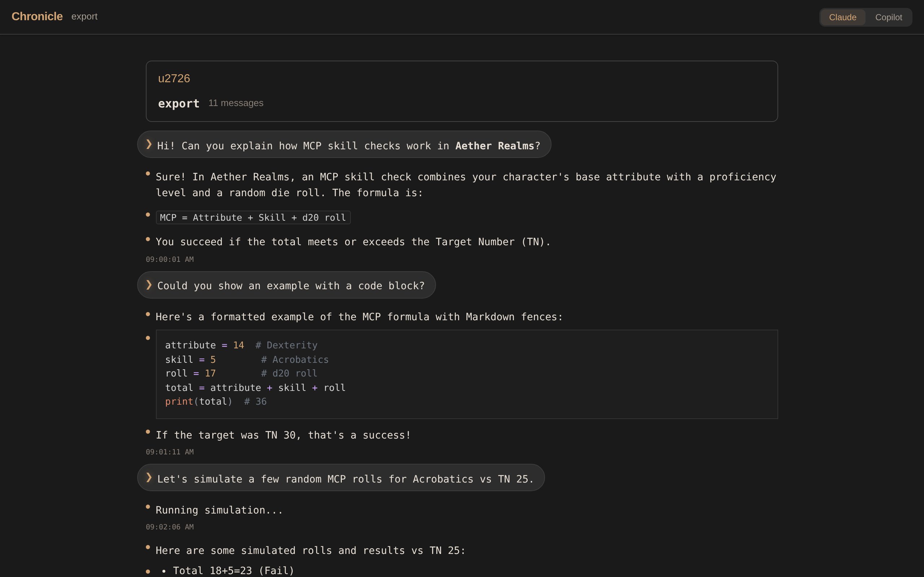Image resolution: width=924 pixels, height=577 pixels.
Task: Toggle the Copilot display mode
Action: [889, 17]
